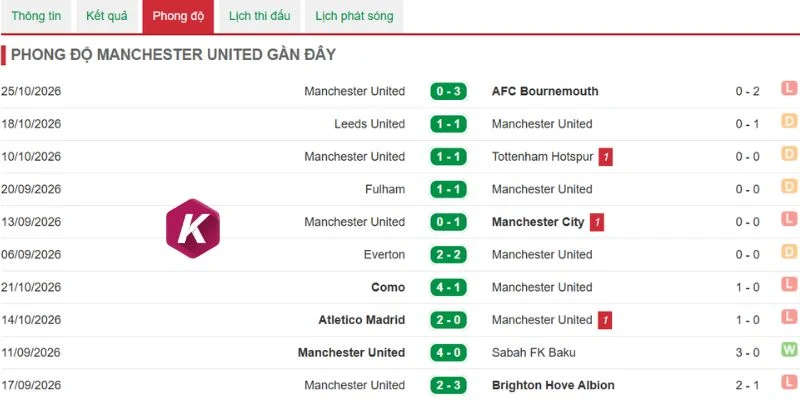Click the red card icon in Atletico Madrid row
The height and width of the screenshot is (400, 800).
click(x=605, y=320)
